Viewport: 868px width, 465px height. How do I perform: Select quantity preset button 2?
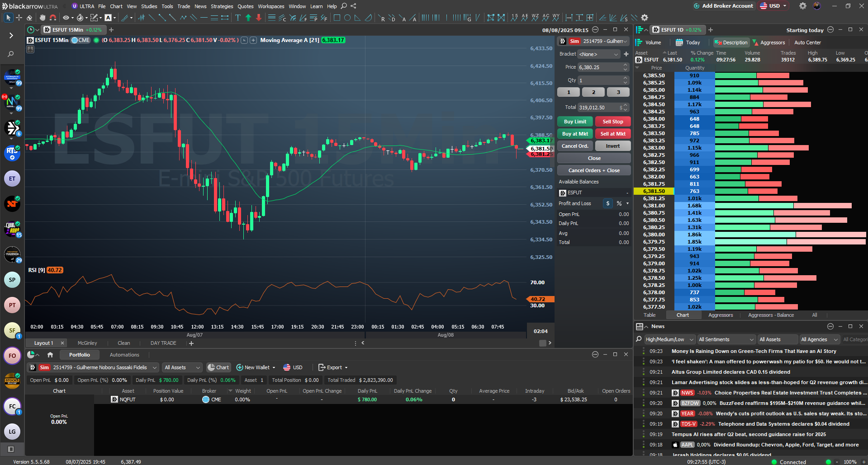pos(593,92)
